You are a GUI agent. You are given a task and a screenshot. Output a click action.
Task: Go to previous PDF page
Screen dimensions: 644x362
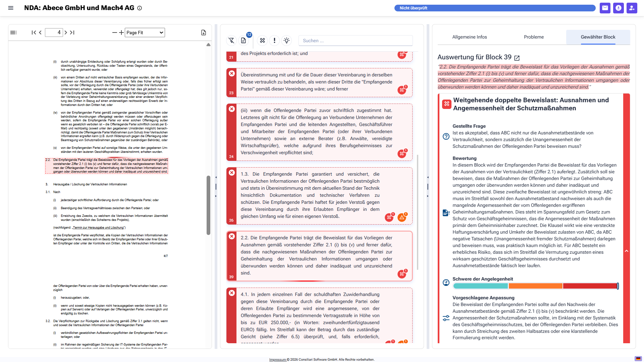tap(40, 33)
